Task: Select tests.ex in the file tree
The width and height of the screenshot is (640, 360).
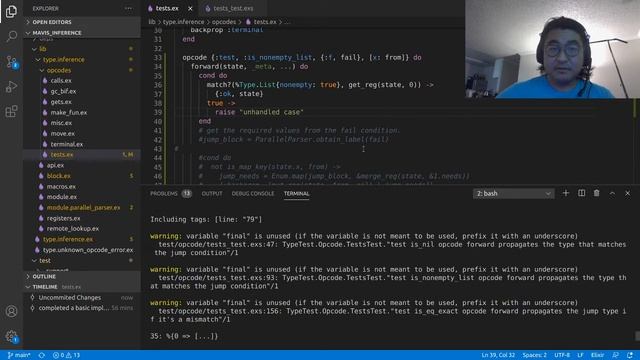Action: click(82, 155)
